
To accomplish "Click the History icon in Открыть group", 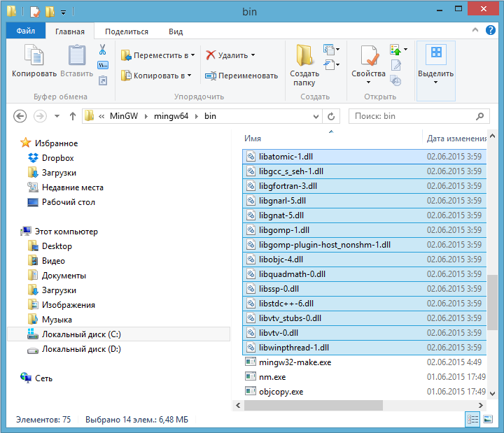I will tap(395, 80).
